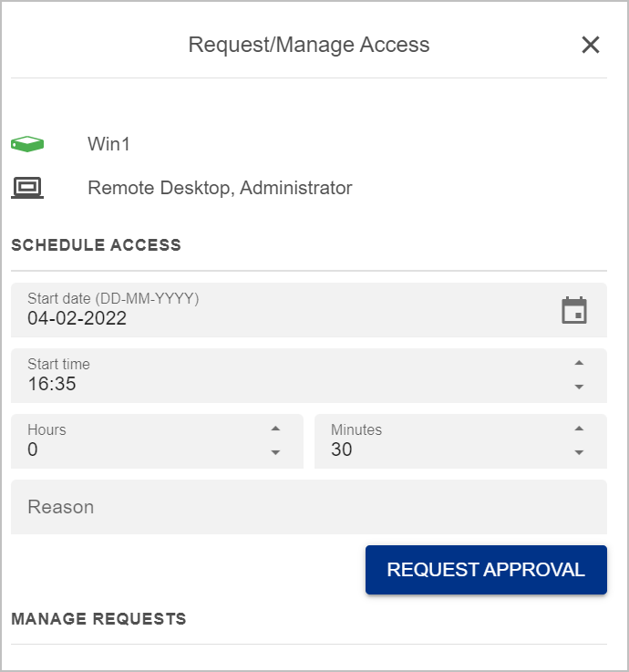The width and height of the screenshot is (629, 672).
Task: Increment Minutes using the up arrow
Action: 579,429
